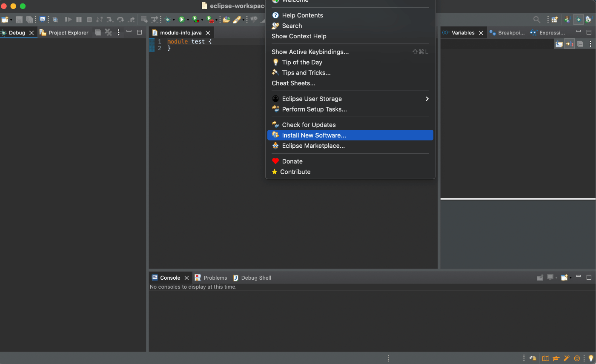Click the Debug bug toolbar icon
Image resolution: width=596 pixels, height=364 pixels.
pyautogui.click(x=167, y=20)
